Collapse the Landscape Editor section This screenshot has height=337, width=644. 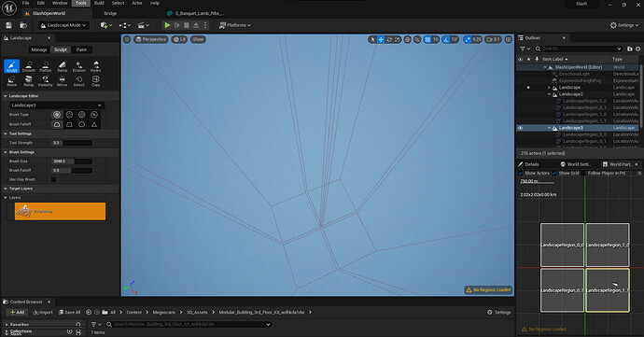(x=6, y=96)
